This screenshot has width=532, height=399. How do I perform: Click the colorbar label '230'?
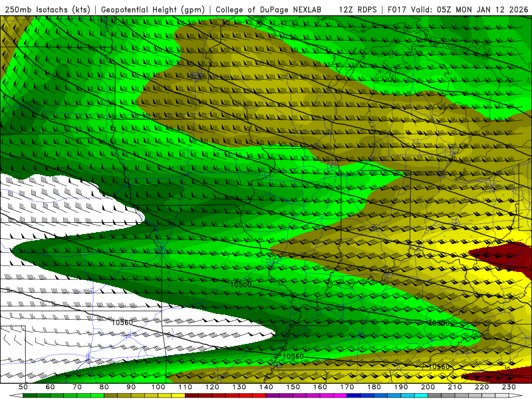pyautogui.click(x=509, y=387)
